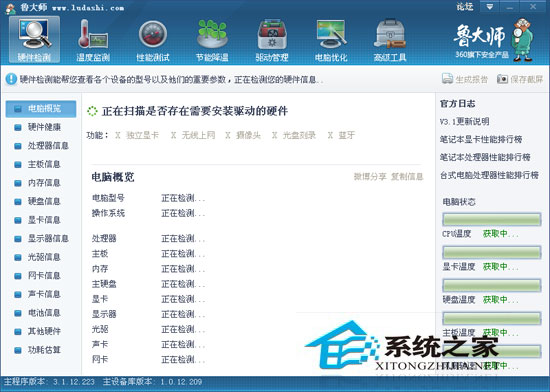This screenshot has width=550, height=392.
Task: Click the 硬盘温度 progress bar
Action: 491,285
